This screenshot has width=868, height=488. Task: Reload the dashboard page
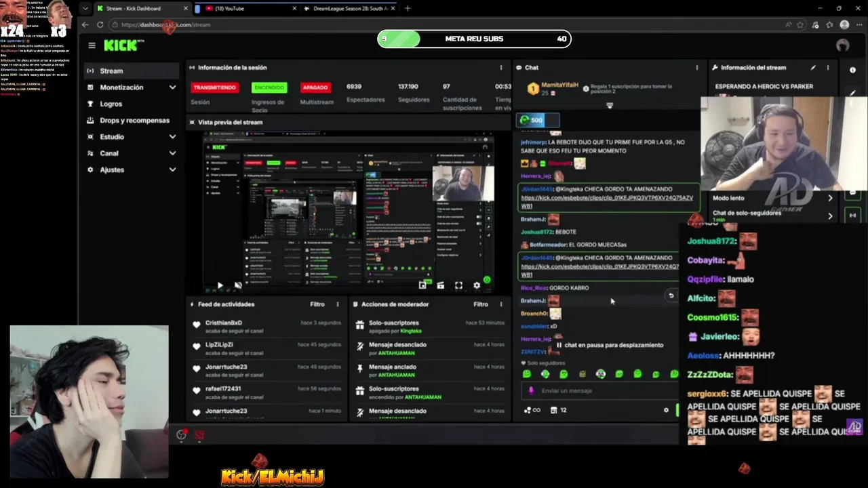tap(100, 24)
